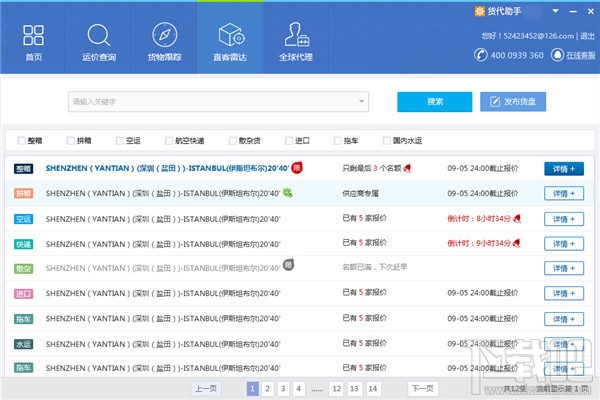Focus the keyword search input field
Image resolution: width=600 pixels, height=400 pixels.
point(218,101)
